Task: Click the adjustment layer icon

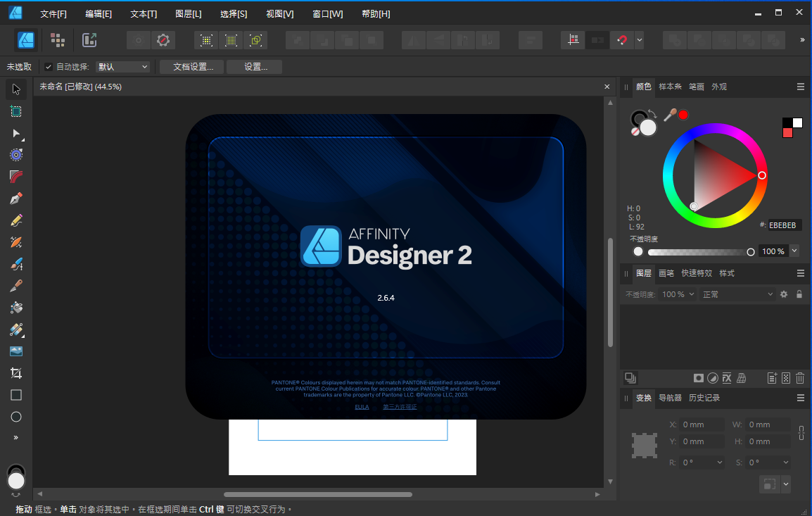Action: [x=713, y=378]
